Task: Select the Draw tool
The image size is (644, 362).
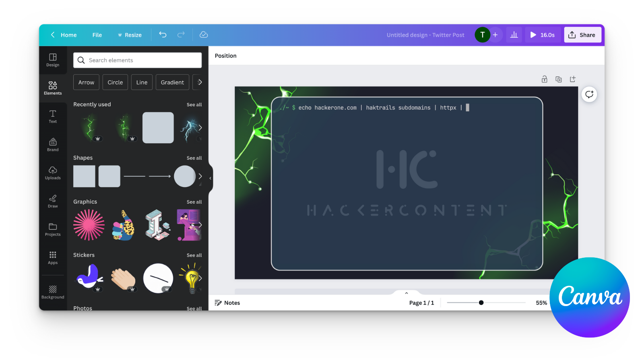Action: [x=53, y=201]
